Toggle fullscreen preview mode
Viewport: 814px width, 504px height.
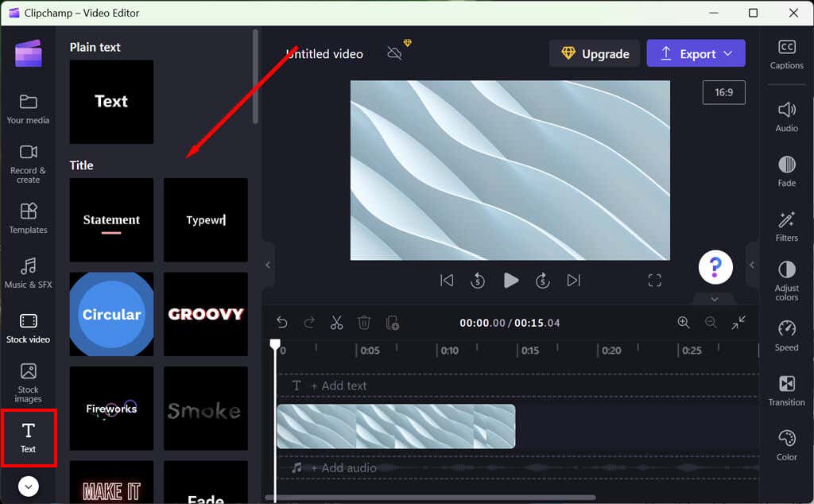point(655,281)
